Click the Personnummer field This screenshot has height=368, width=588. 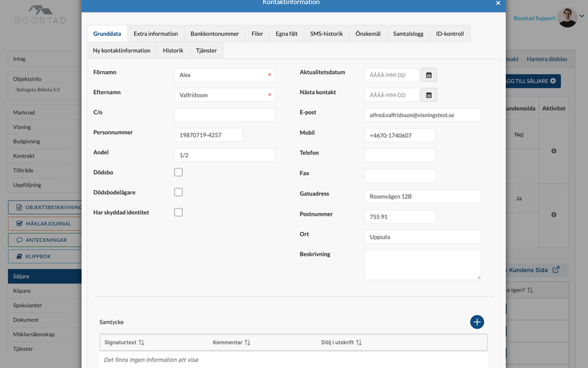(x=208, y=135)
